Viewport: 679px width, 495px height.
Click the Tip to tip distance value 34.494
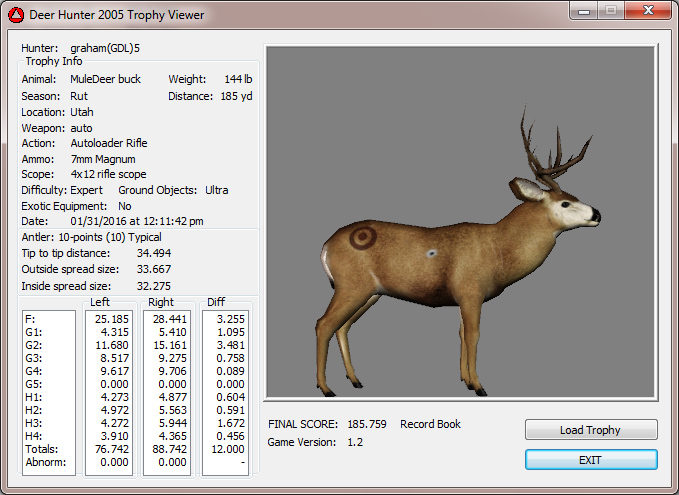(x=155, y=253)
